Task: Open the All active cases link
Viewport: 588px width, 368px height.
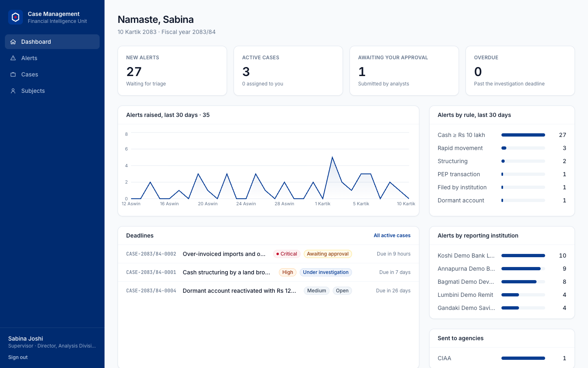Action: [x=392, y=236]
